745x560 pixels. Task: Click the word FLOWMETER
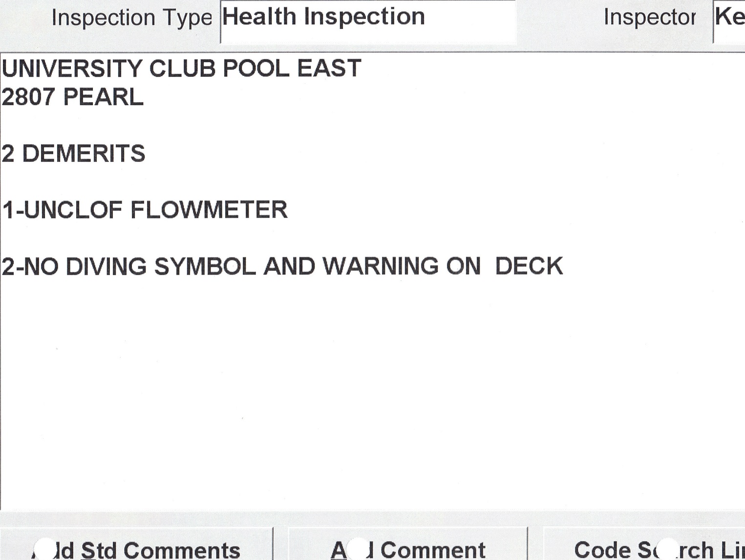coord(209,210)
